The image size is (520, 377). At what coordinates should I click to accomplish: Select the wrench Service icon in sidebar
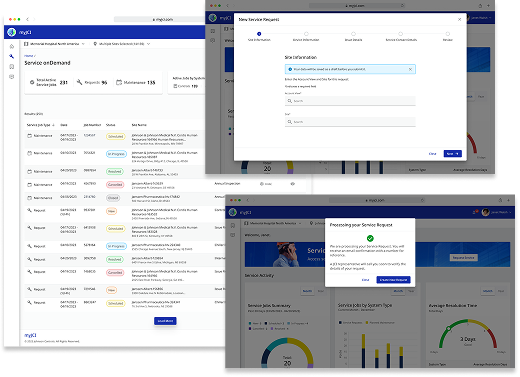[x=12, y=56]
